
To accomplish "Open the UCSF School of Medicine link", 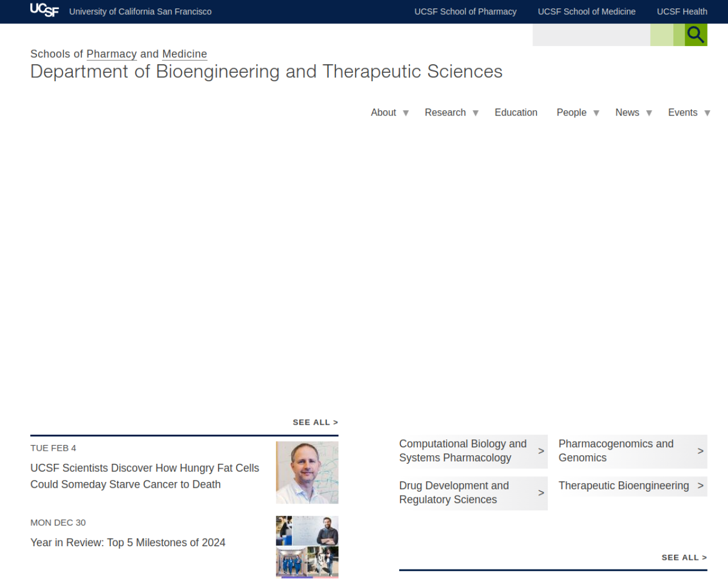I will tap(586, 11).
